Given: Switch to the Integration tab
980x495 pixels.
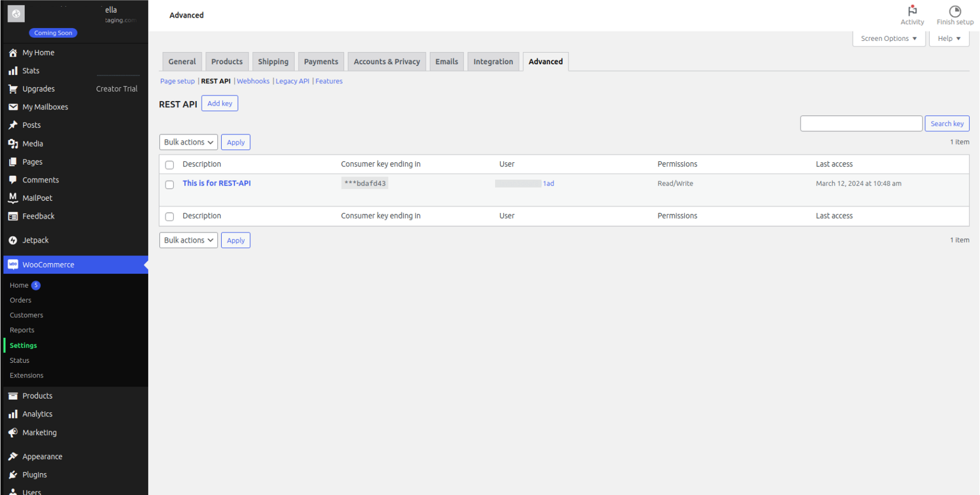Looking at the screenshot, I should 493,62.
